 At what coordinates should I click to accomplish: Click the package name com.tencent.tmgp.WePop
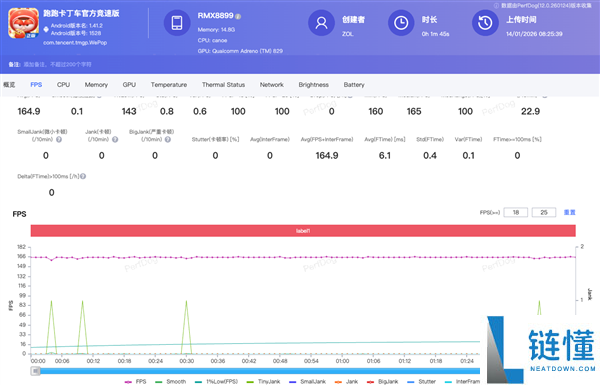click(x=75, y=42)
